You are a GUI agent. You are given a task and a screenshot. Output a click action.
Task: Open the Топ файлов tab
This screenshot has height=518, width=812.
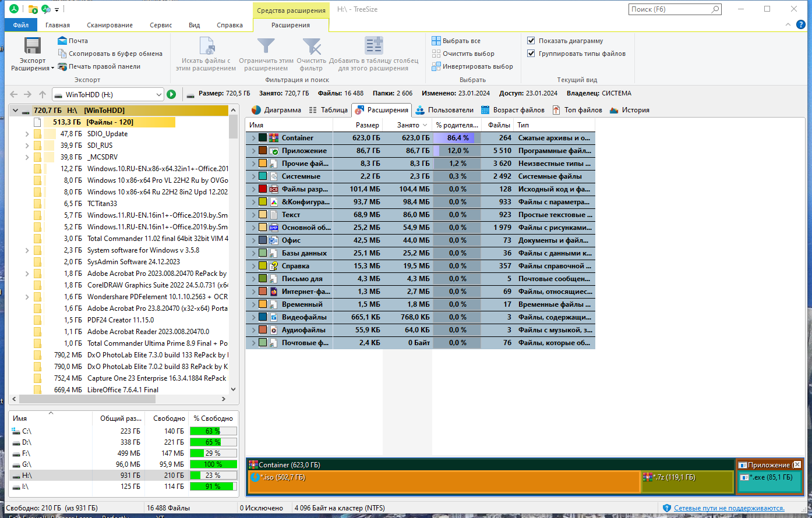(577, 110)
